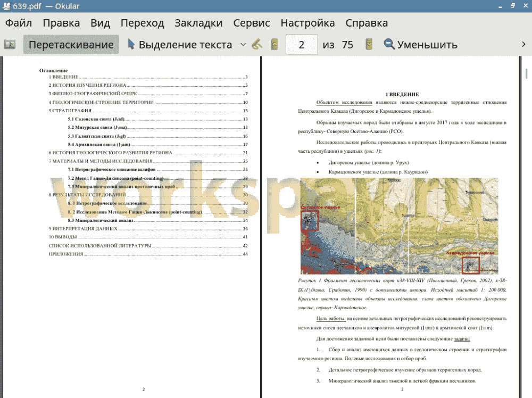The height and width of the screenshot is (398, 532).
Task: Click contents entry 5 СТРАТИГРАФИЯ
Action: coord(148,111)
